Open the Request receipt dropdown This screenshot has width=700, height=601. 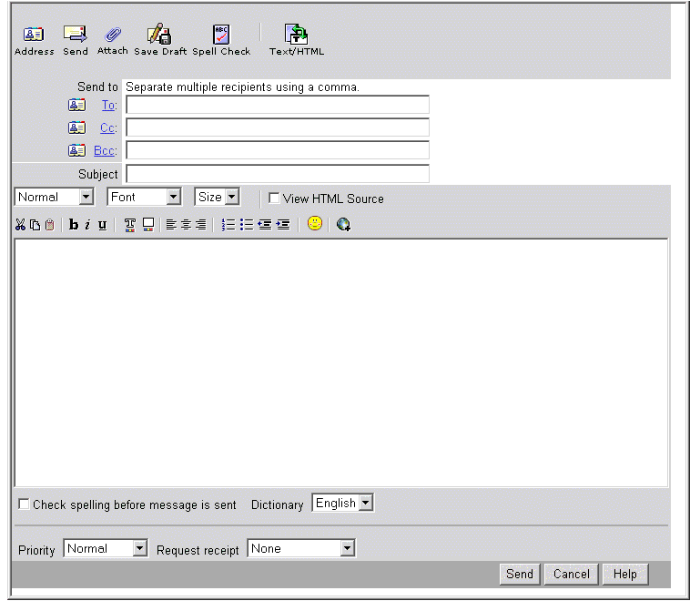point(301,548)
